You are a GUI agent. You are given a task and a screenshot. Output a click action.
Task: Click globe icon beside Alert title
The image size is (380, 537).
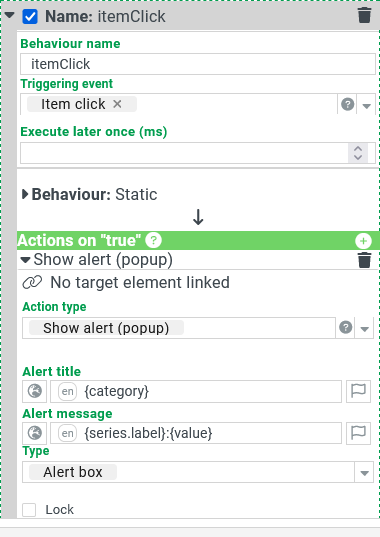(35, 391)
